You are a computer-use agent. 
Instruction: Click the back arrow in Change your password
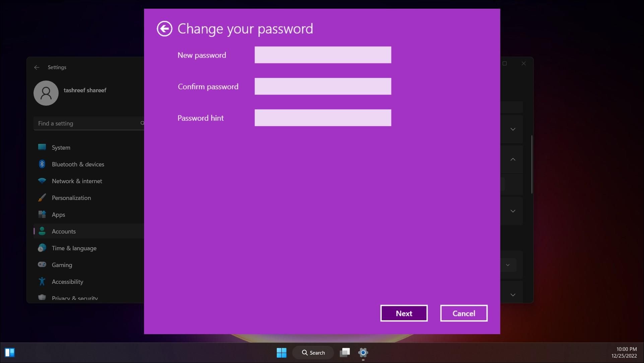164,29
